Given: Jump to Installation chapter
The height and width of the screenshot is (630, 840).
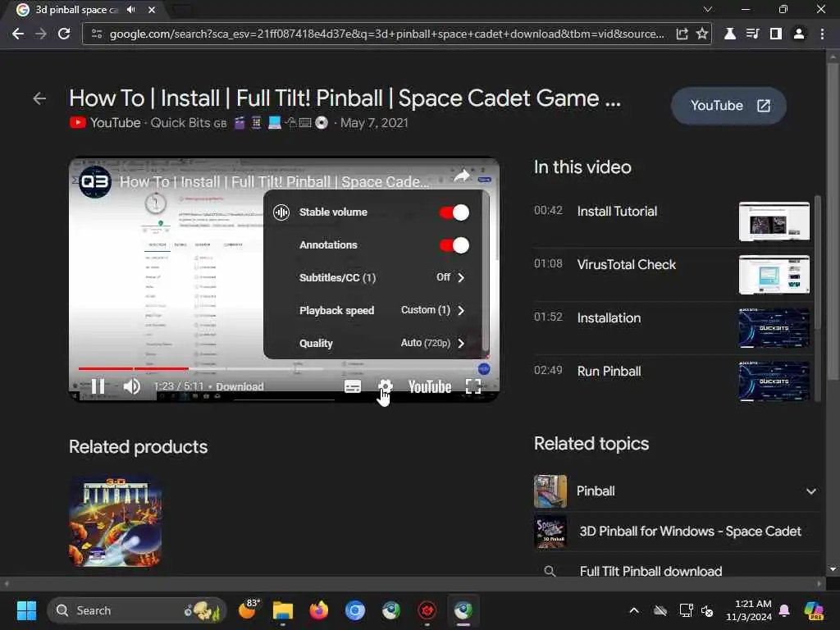Looking at the screenshot, I should pyautogui.click(x=609, y=317).
